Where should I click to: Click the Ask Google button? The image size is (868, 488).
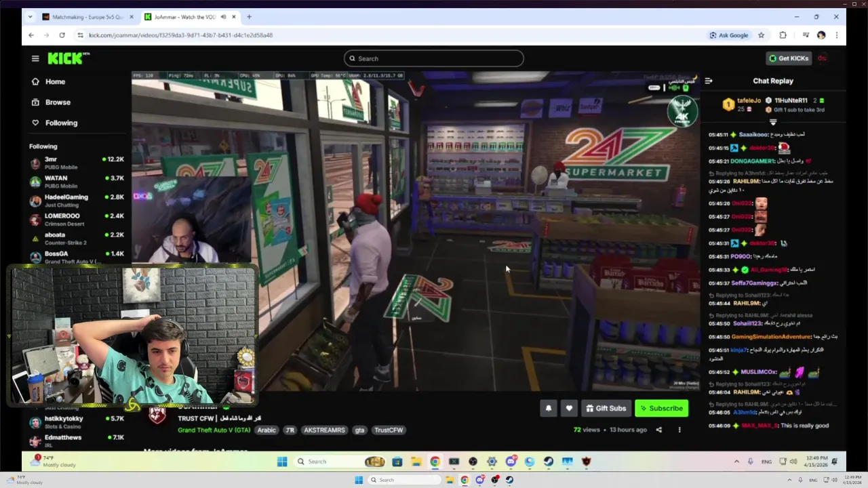click(729, 35)
